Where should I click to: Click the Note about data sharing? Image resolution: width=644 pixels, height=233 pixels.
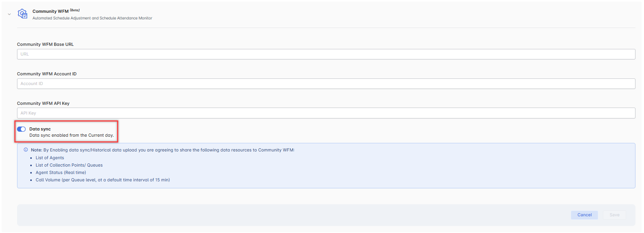(163, 150)
